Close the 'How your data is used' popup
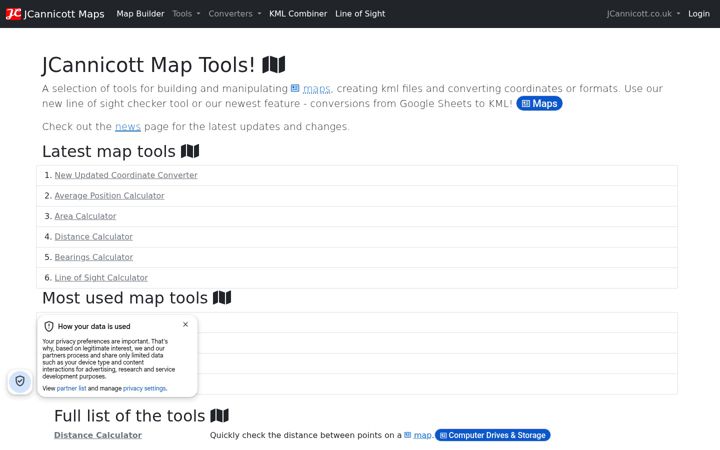 (186, 324)
